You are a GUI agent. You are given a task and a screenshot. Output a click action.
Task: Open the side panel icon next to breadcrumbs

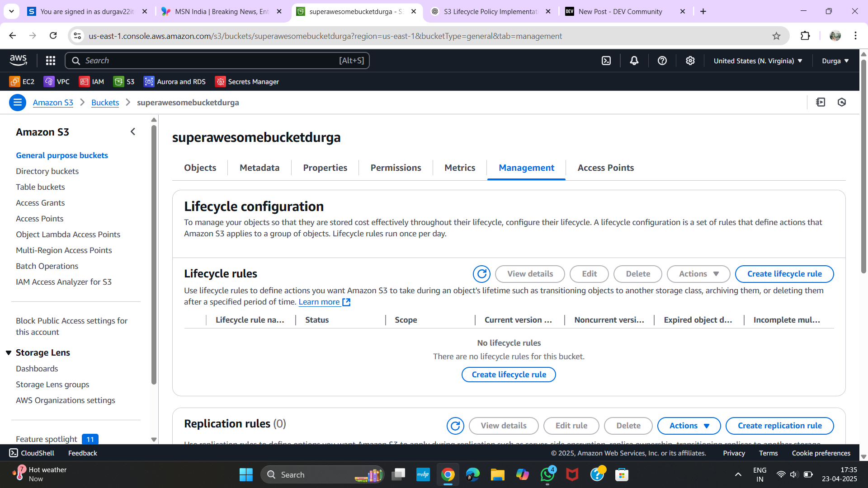tap(821, 103)
